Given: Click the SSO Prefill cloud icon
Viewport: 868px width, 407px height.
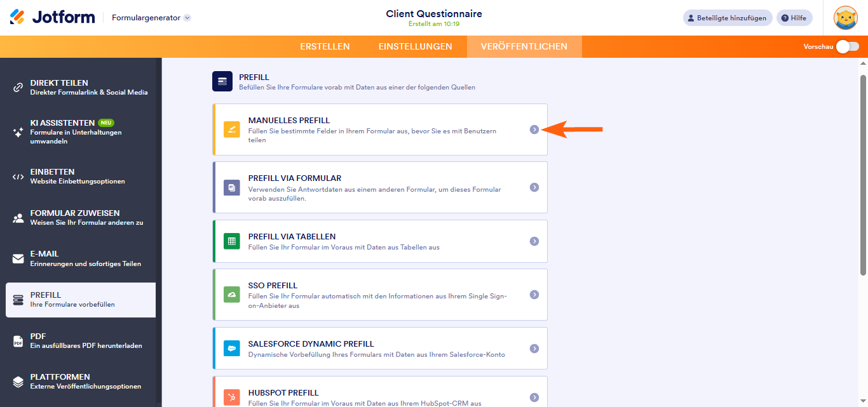Looking at the screenshot, I should 232,295.
